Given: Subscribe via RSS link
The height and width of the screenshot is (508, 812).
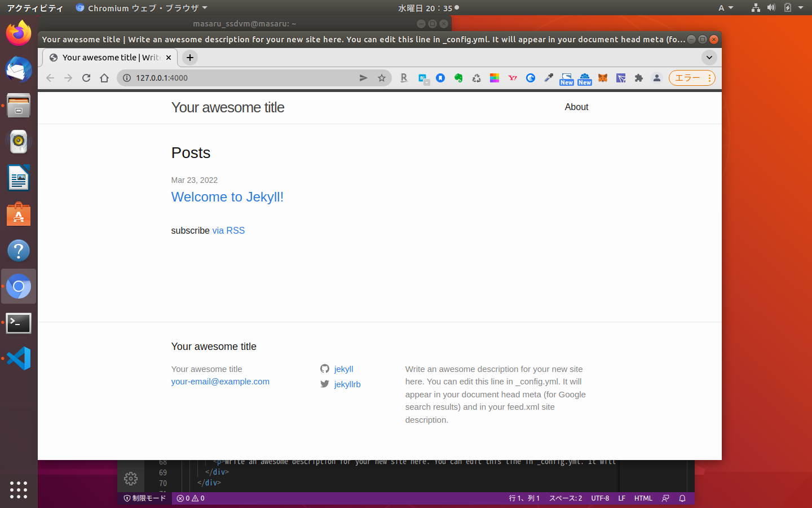Looking at the screenshot, I should [x=228, y=230].
